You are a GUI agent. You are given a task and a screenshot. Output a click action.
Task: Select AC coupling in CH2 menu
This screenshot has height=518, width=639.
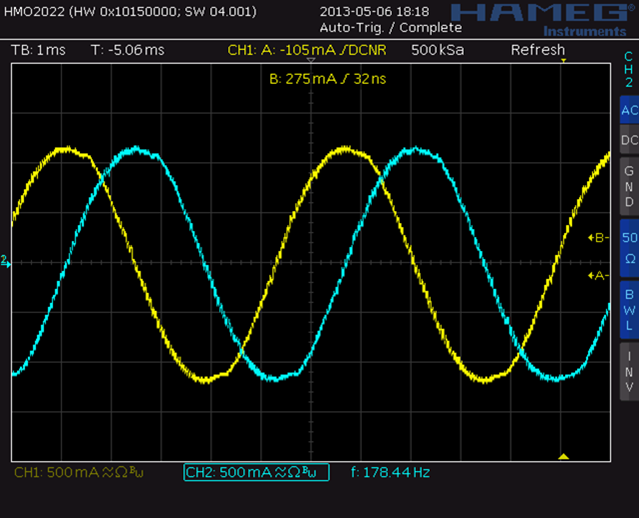628,110
